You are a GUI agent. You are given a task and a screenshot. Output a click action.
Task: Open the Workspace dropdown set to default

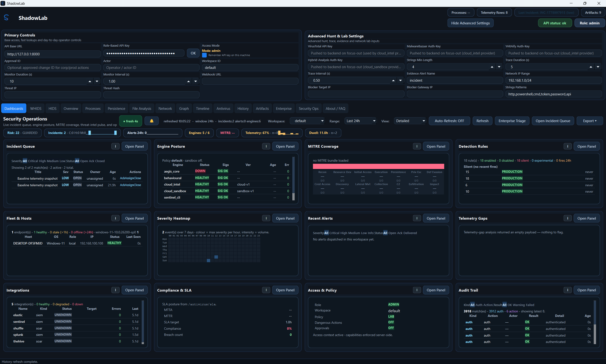307,121
